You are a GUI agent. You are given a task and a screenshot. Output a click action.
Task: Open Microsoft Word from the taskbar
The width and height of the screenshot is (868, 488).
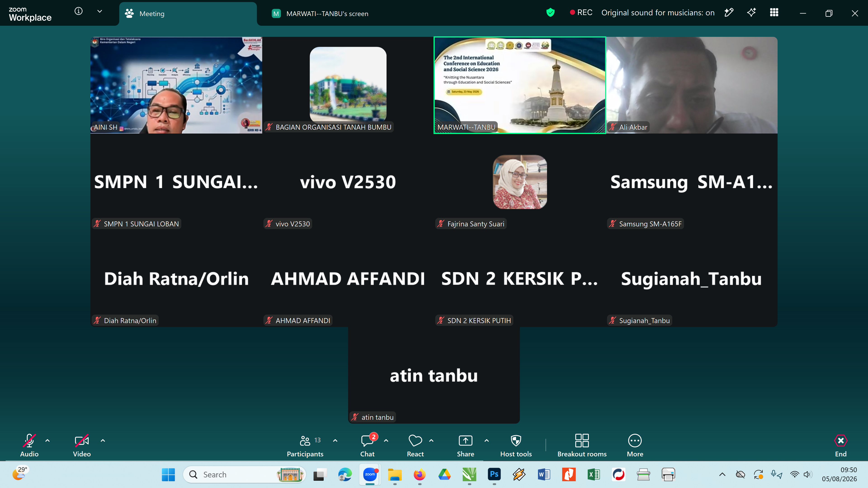point(544,474)
